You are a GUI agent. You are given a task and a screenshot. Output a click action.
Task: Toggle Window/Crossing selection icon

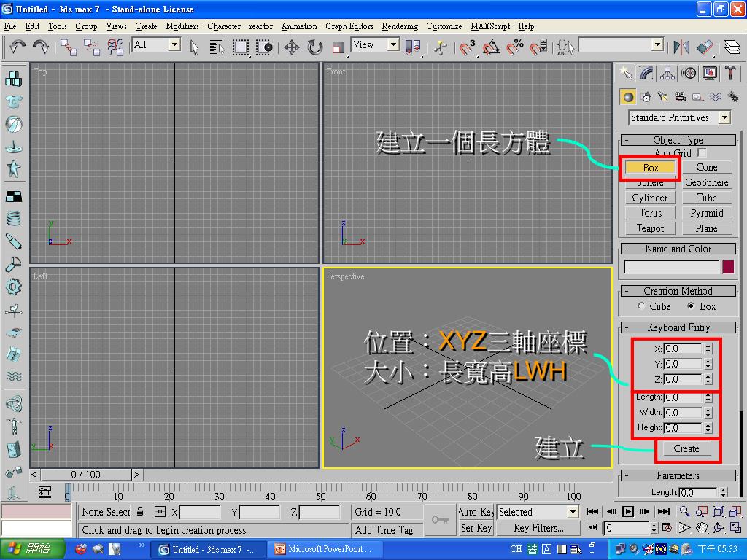[264, 47]
